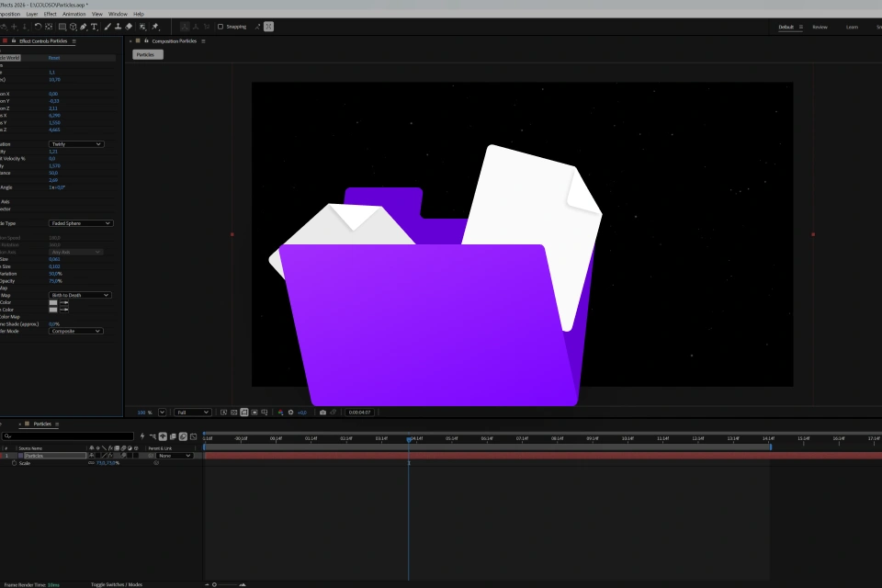Viewport: 882px width, 588px height.
Task: Toggle the Composition viewer lock icon
Action: tap(146, 40)
